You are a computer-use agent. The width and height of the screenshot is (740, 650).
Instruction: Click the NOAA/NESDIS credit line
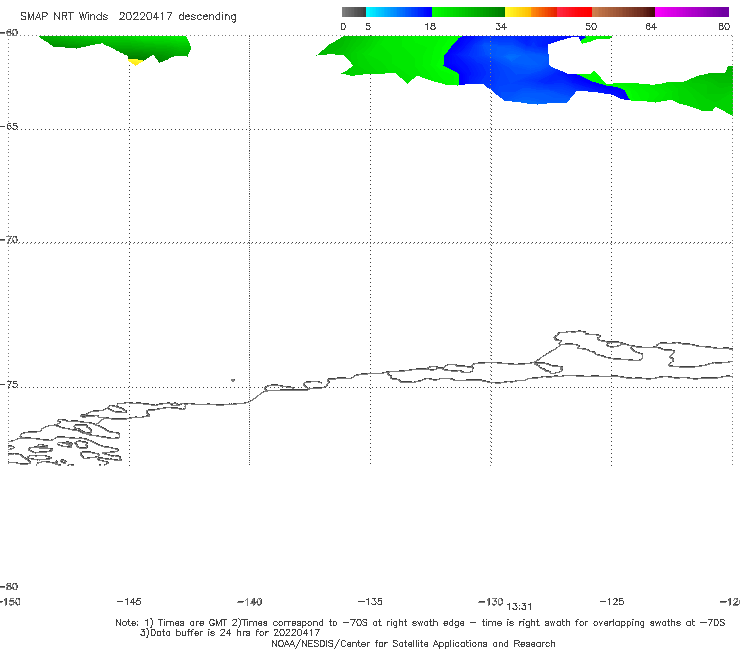click(413, 643)
